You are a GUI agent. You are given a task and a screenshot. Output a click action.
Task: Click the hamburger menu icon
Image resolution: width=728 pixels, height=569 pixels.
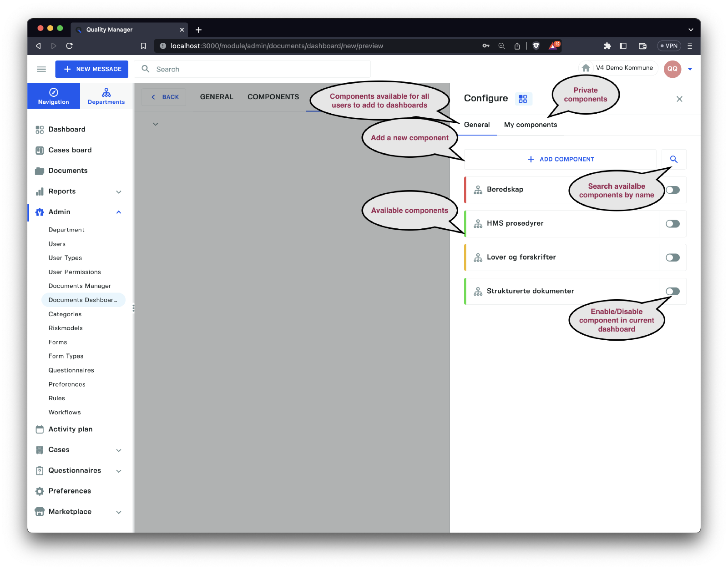[41, 69]
